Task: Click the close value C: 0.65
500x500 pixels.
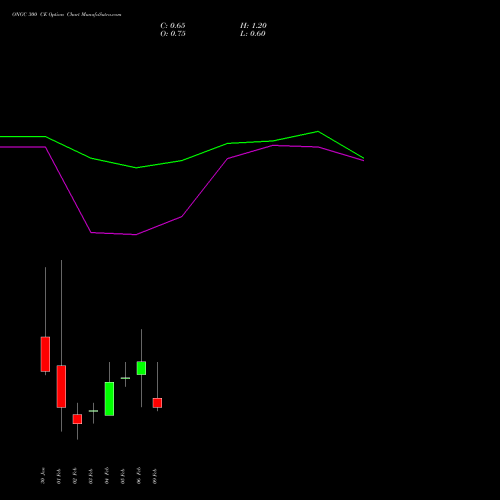Action: pos(173,26)
